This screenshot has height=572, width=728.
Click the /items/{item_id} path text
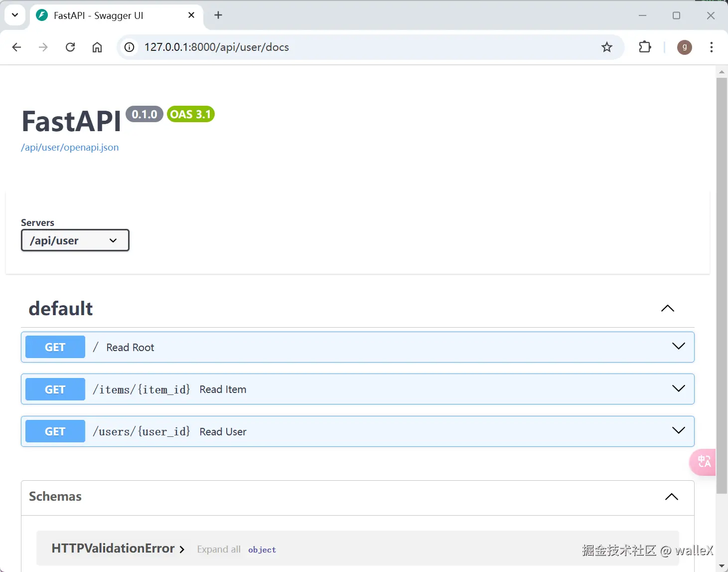(x=142, y=389)
